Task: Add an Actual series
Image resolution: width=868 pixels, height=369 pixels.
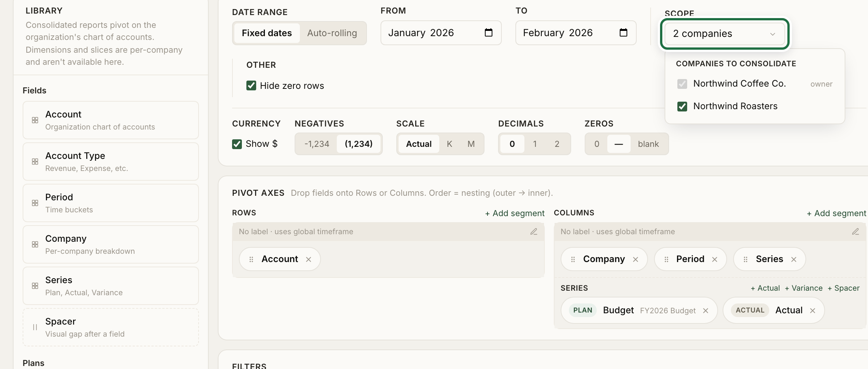Action: [x=765, y=288]
